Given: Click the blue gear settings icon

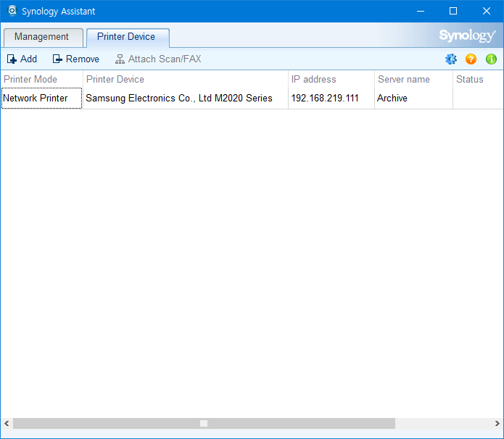Looking at the screenshot, I should pos(451,59).
